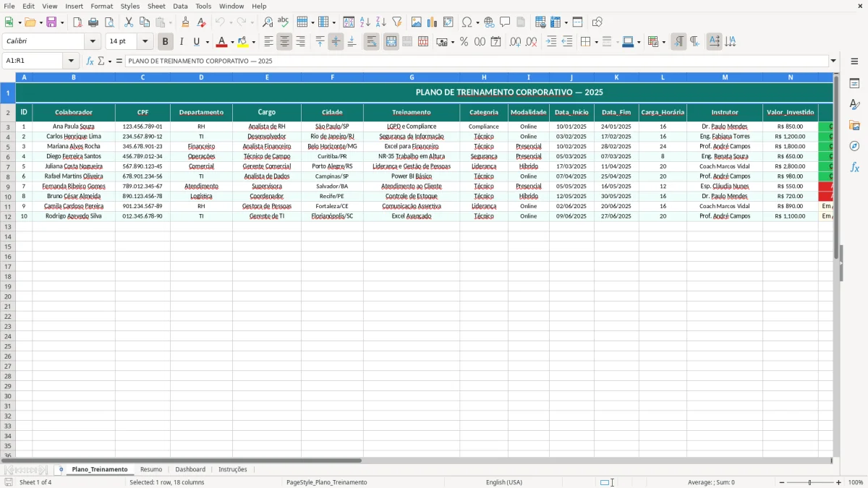This screenshot has height=488, width=868.
Task: Click the Insert Hyperlink icon
Action: click(489, 22)
